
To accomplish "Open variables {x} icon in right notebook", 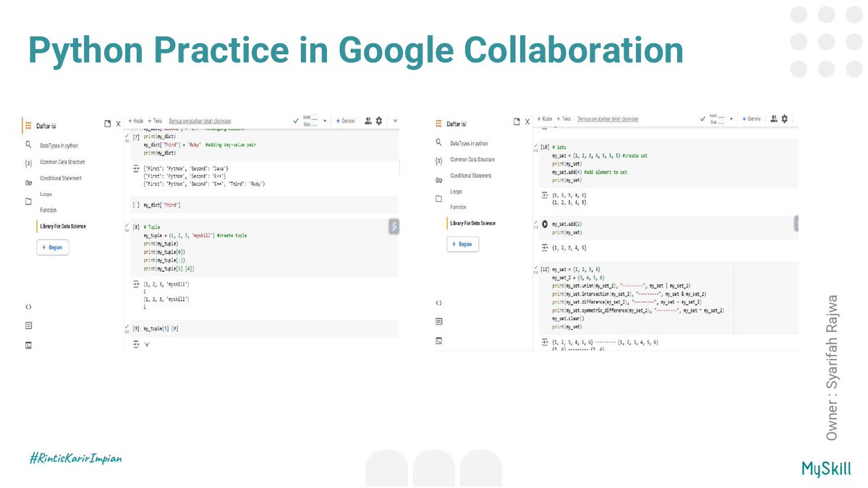I will click(438, 160).
